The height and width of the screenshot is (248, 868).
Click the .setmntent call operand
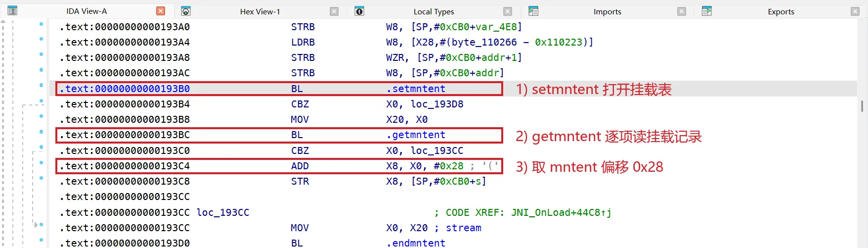point(416,89)
